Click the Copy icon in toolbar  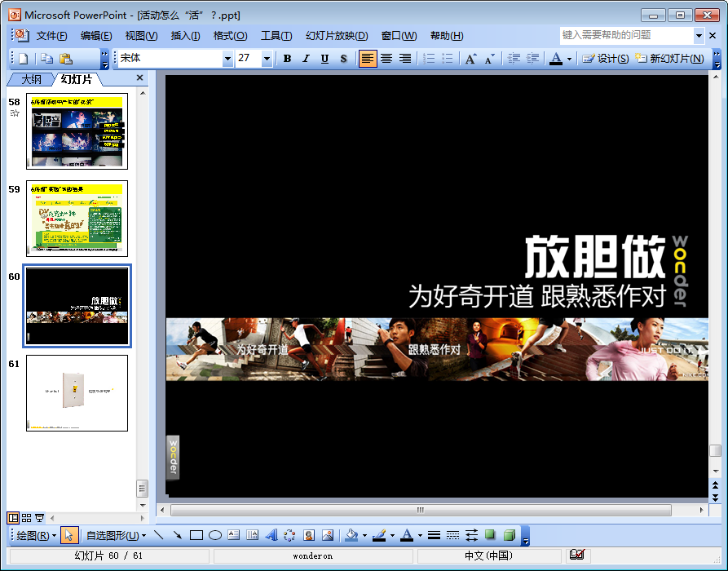[47, 59]
